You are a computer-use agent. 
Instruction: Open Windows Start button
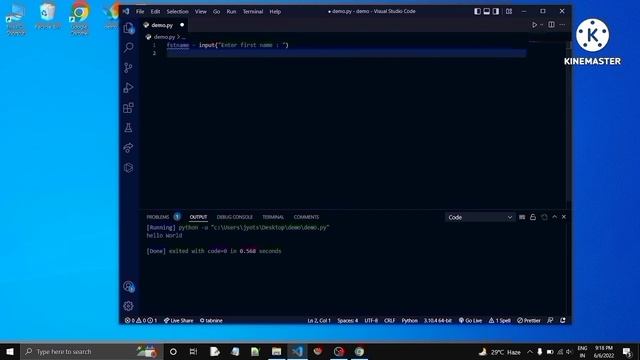click(x=10, y=351)
